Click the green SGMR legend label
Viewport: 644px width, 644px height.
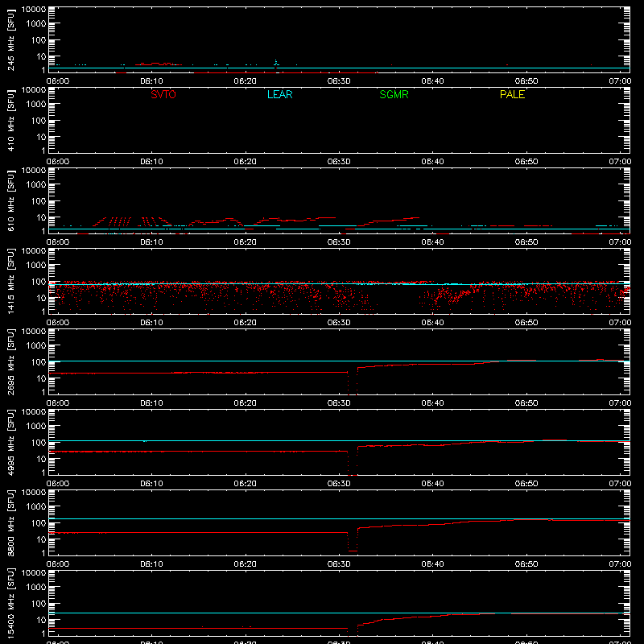coord(394,94)
